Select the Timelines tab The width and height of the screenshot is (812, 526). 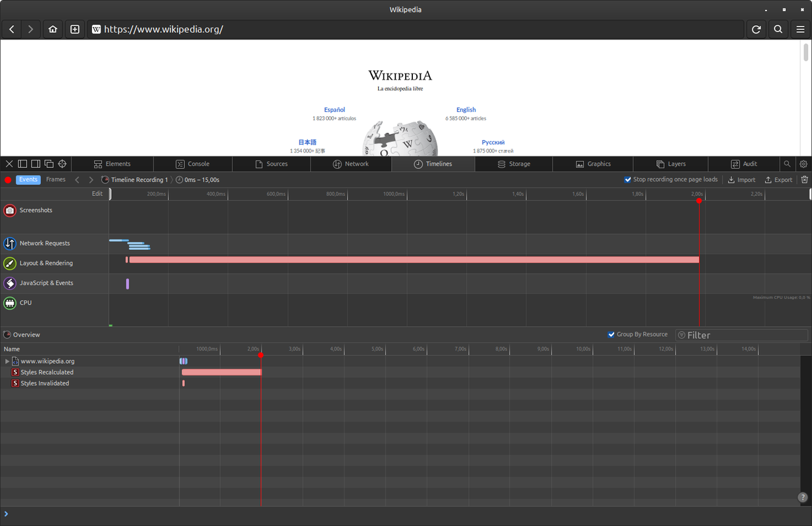(433, 164)
